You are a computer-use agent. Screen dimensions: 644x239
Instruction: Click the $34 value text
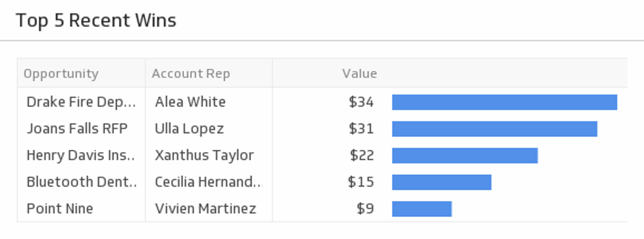coord(361,102)
